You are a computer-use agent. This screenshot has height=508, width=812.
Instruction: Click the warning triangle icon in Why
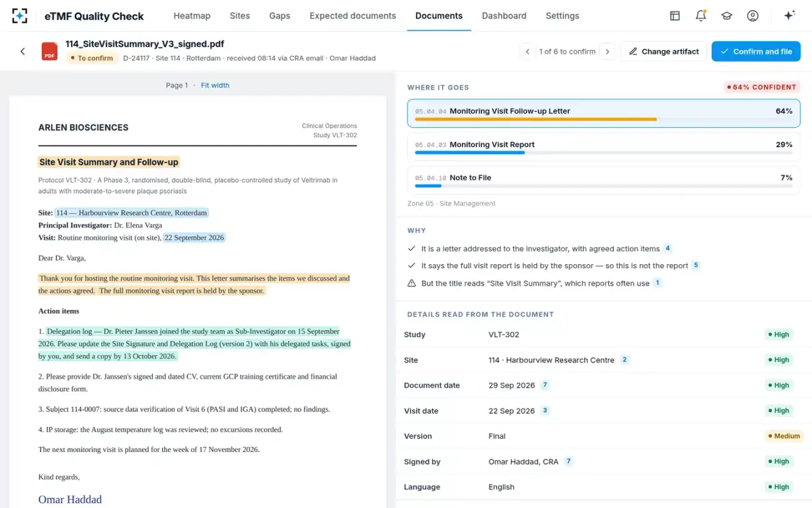click(412, 283)
